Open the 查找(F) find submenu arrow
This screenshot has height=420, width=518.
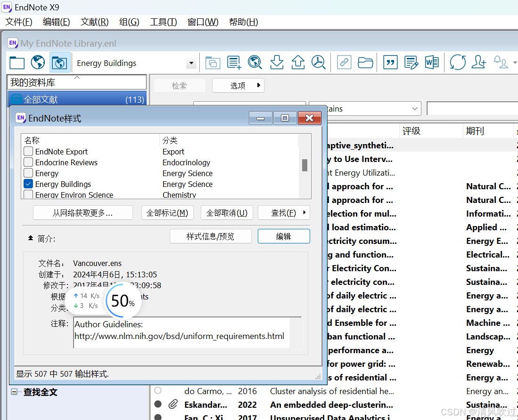304,212
